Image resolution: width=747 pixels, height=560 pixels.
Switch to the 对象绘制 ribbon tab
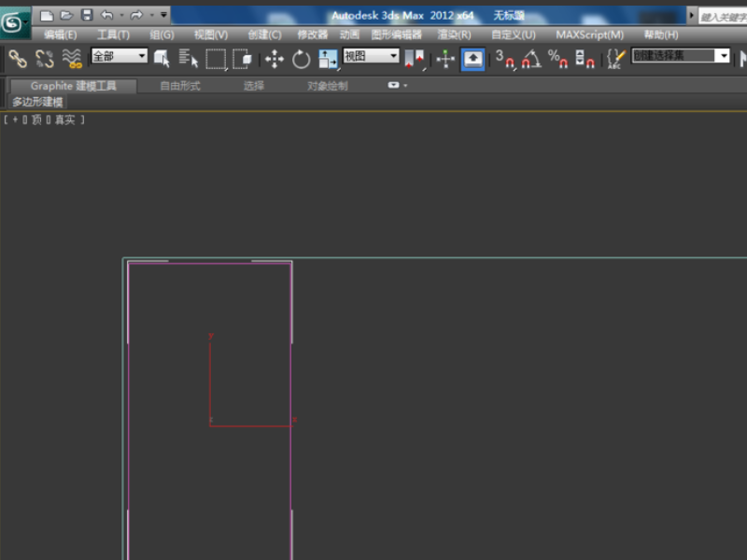pos(328,86)
